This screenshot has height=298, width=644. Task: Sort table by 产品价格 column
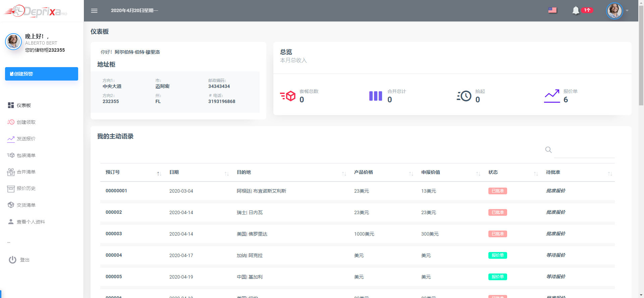382,172
